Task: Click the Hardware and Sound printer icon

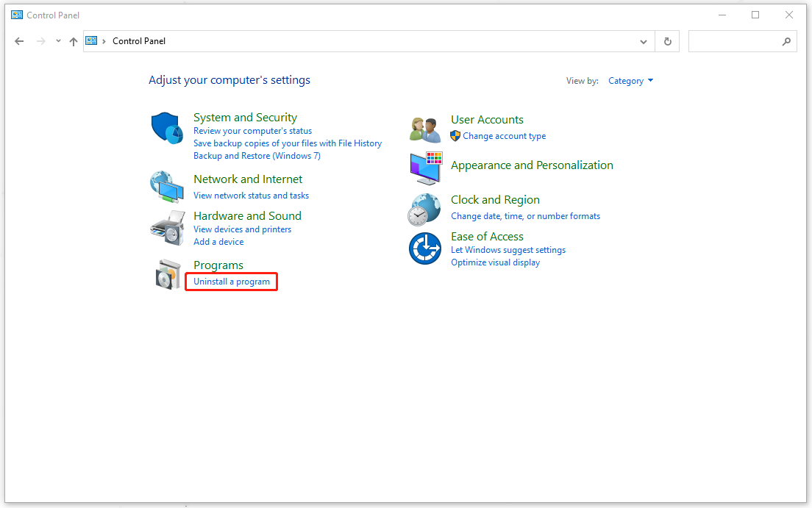Action: coord(167,228)
